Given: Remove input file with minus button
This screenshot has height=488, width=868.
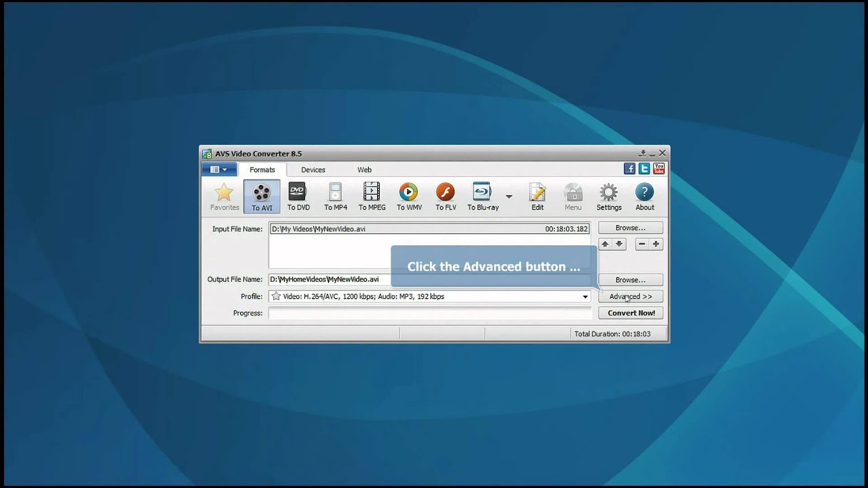Looking at the screenshot, I should click(642, 244).
